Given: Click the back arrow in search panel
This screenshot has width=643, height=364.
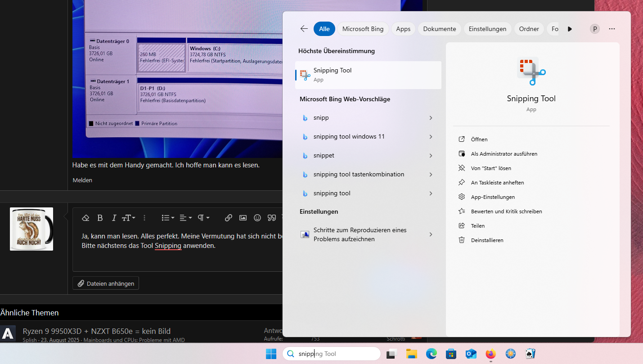Looking at the screenshot, I should point(304,29).
